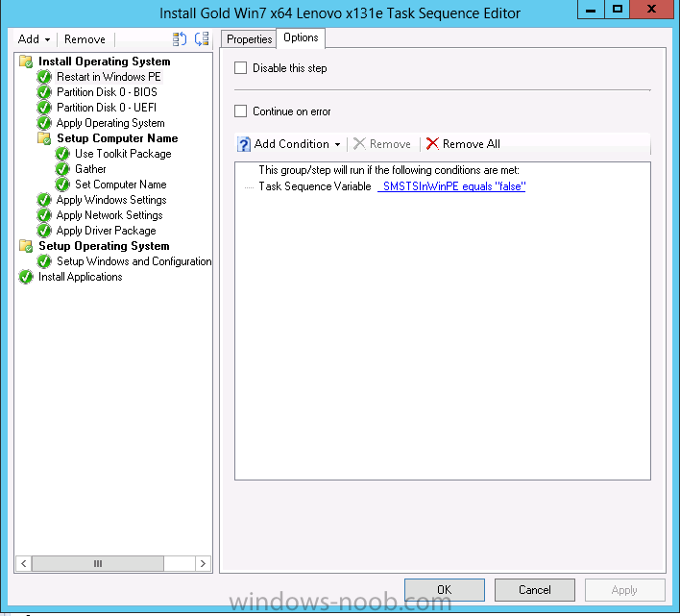Enable the Disable this step checkbox

pos(241,68)
